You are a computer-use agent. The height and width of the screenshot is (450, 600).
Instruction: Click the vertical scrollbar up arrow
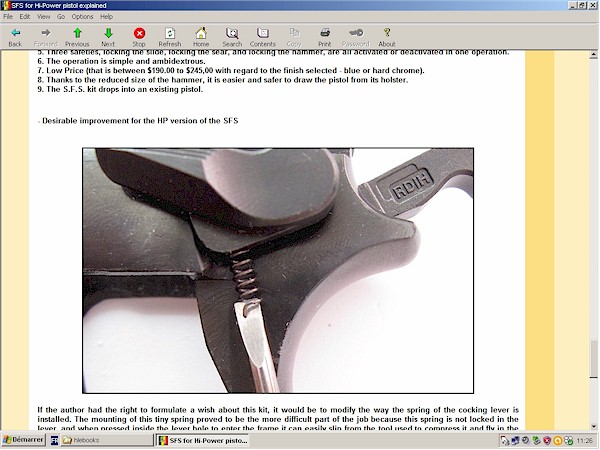[x=593, y=55]
